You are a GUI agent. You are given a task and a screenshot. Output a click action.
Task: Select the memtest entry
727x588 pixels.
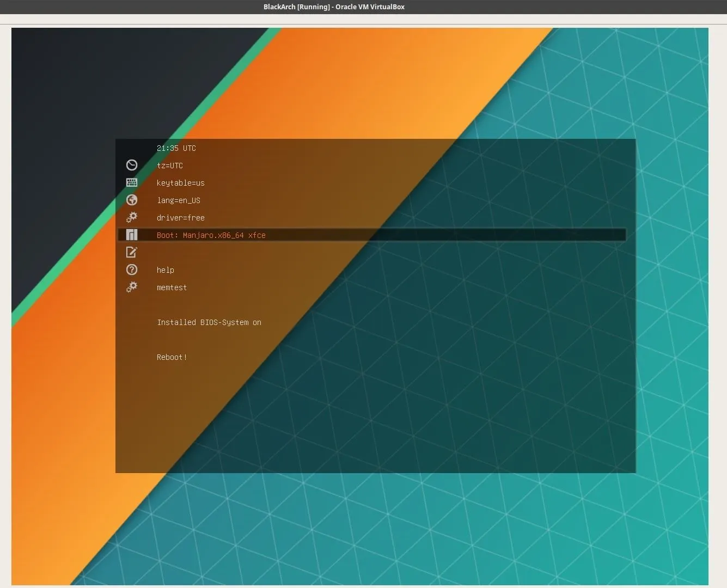pos(172,287)
